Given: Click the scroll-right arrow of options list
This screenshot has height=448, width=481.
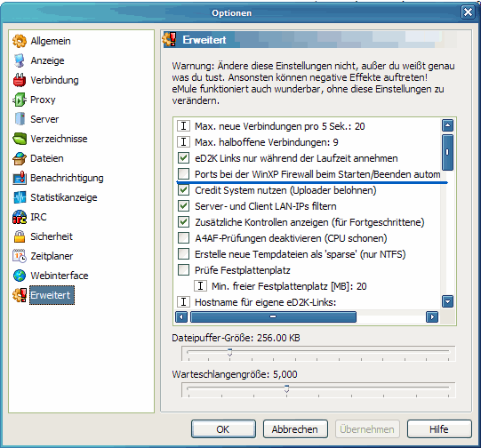Looking at the screenshot, I should click(432, 316).
